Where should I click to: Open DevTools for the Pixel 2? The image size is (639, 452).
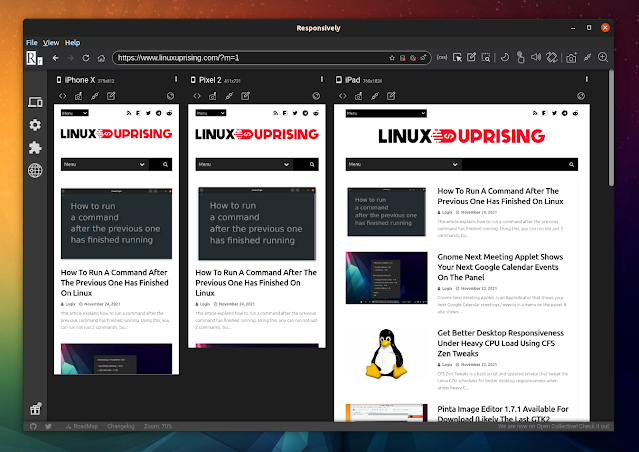(197, 96)
